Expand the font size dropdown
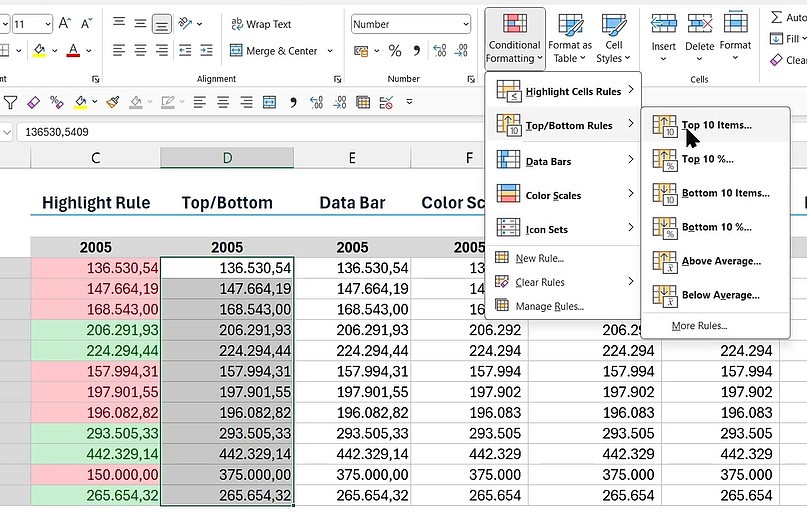Image resolution: width=807 pixels, height=524 pixels. click(x=47, y=24)
